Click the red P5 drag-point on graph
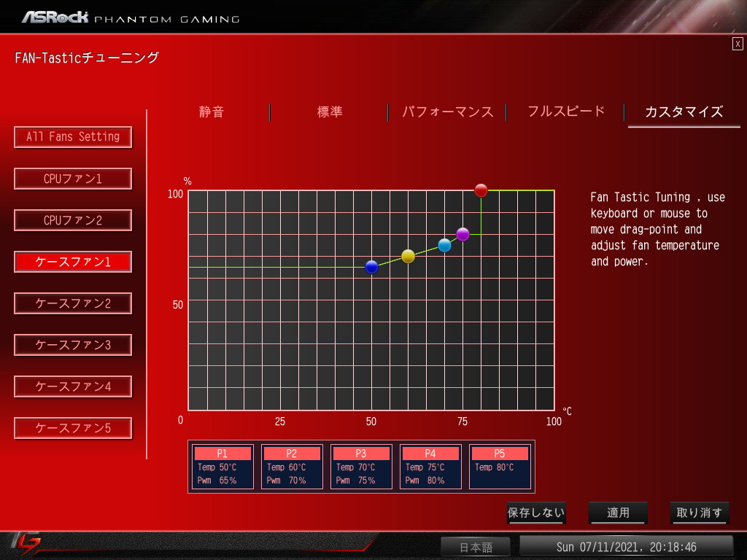Image resolution: width=747 pixels, height=560 pixels. click(x=481, y=190)
